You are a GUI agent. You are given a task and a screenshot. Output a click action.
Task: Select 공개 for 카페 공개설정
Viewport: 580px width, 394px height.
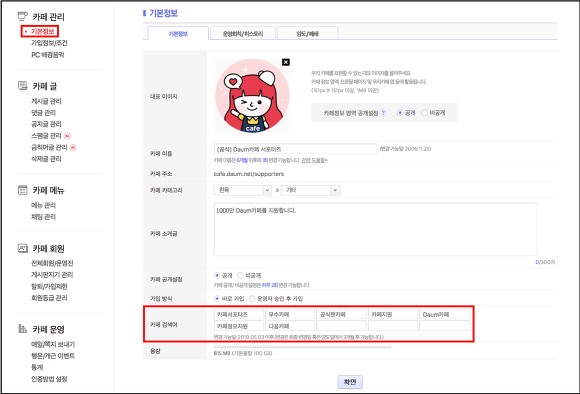point(217,275)
